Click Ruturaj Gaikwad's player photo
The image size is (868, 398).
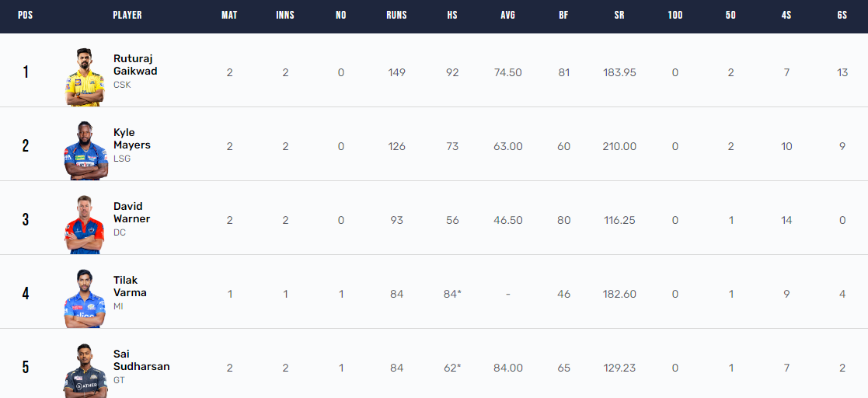pos(84,76)
